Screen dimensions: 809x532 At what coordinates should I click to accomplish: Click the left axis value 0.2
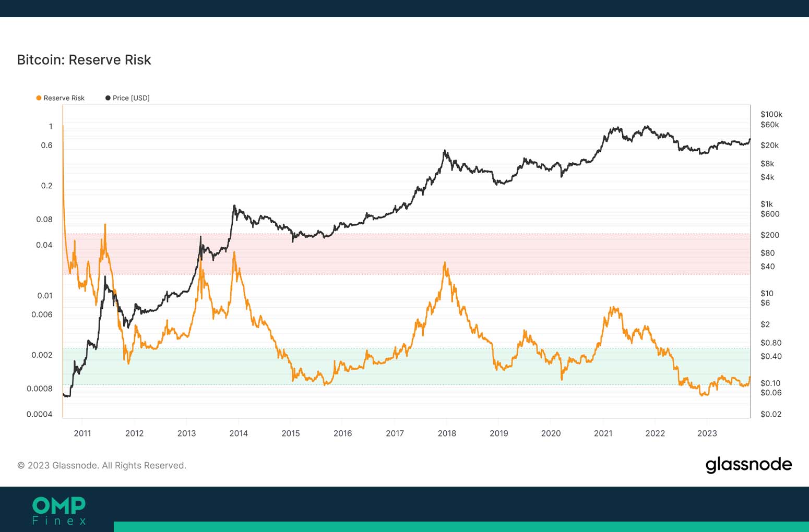pos(47,186)
